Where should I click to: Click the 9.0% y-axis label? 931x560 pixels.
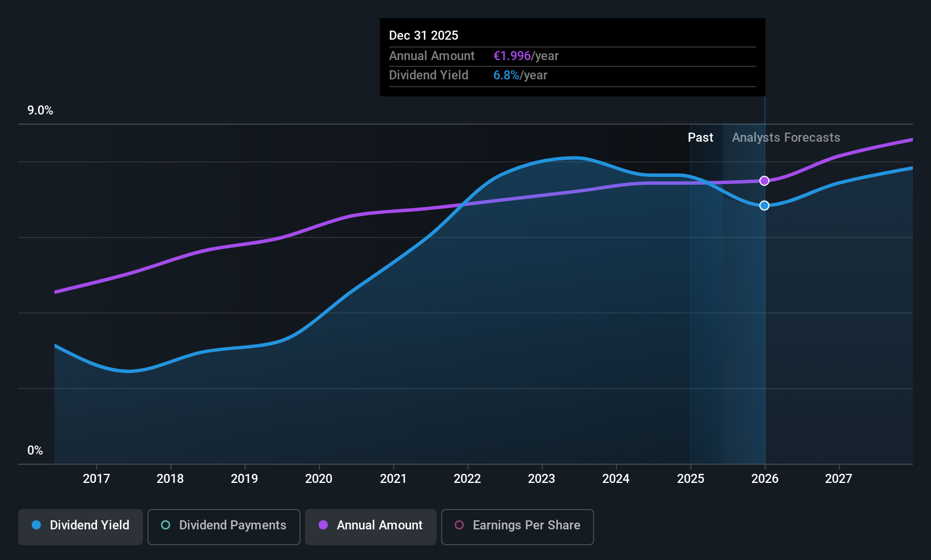[x=40, y=111]
